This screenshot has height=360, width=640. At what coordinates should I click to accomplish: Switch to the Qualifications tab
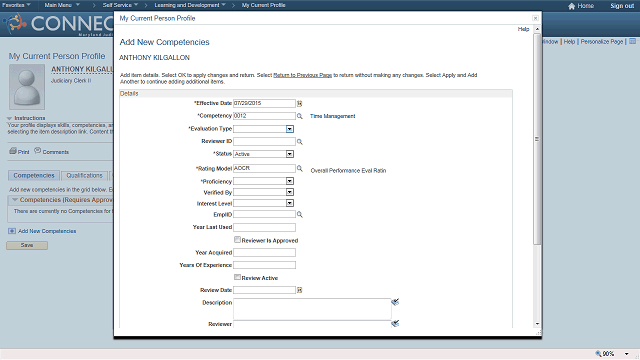pos(84,176)
